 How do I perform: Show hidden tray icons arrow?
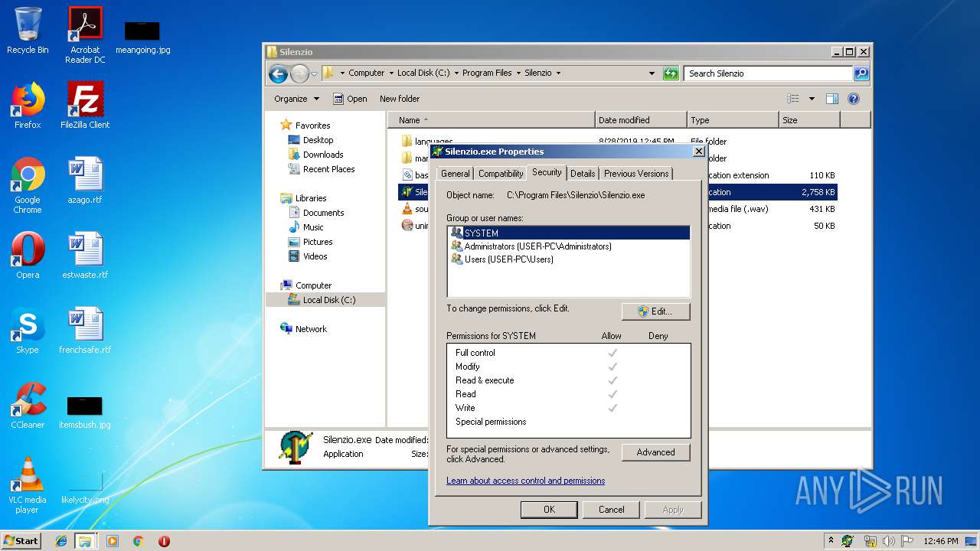point(831,541)
